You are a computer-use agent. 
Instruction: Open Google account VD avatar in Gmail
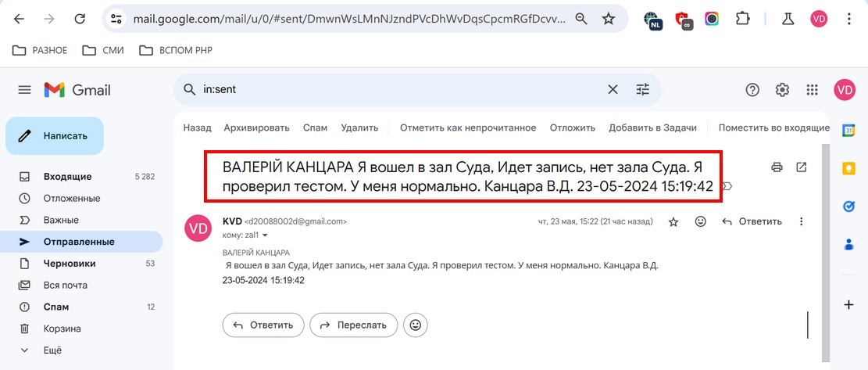point(845,90)
